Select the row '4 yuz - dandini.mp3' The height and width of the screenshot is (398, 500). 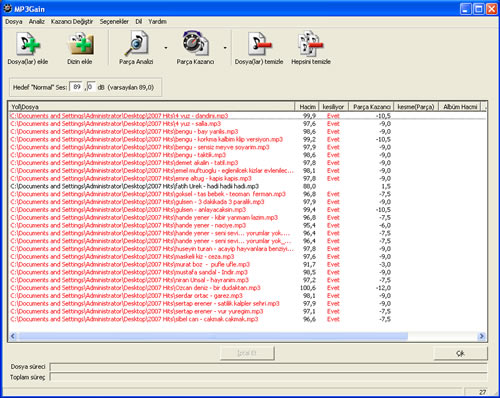point(247,116)
